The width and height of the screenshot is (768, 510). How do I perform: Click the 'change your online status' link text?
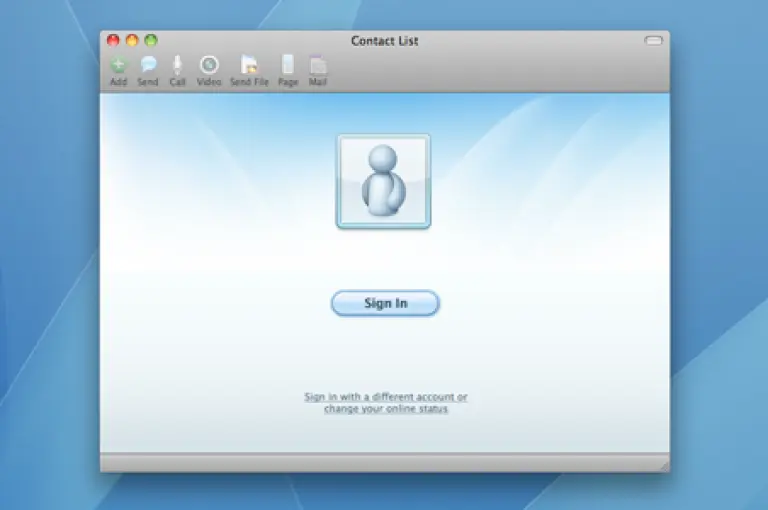pos(385,410)
